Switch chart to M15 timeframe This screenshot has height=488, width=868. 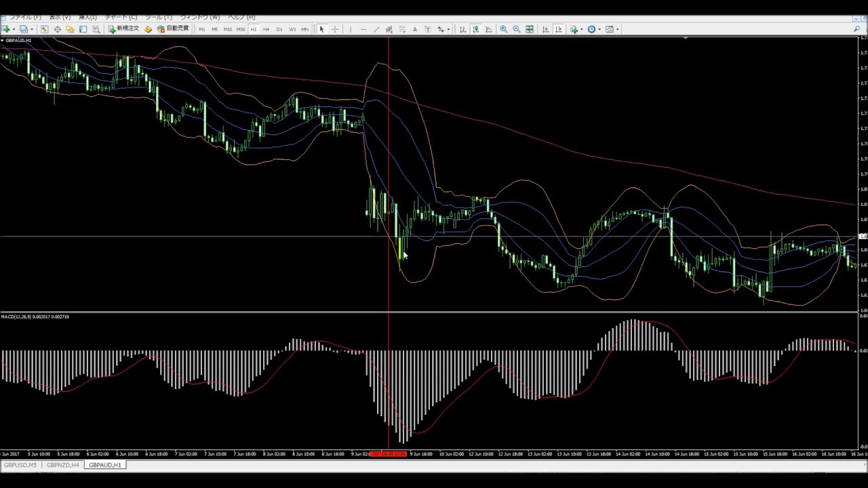[x=227, y=29]
